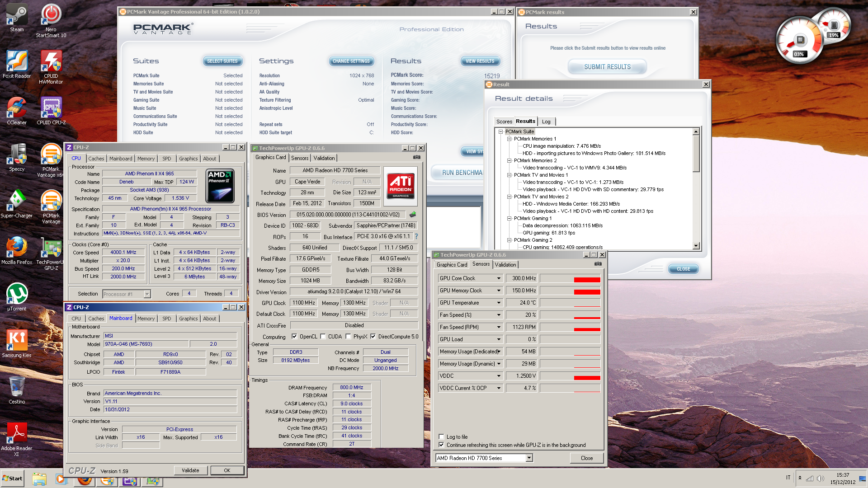868x488 pixels.
Task: Click the BIOS save icon in GPU-Z
Action: [412, 215]
